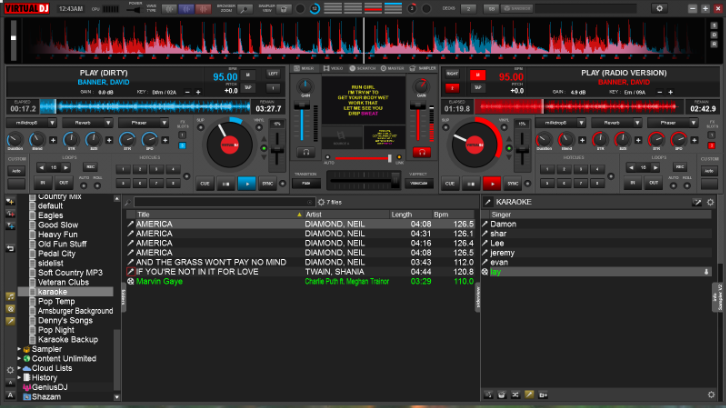Screen dimensions: 726x408
Task: Toggle ROLL loop on the left deck
Action: click(97, 185)
